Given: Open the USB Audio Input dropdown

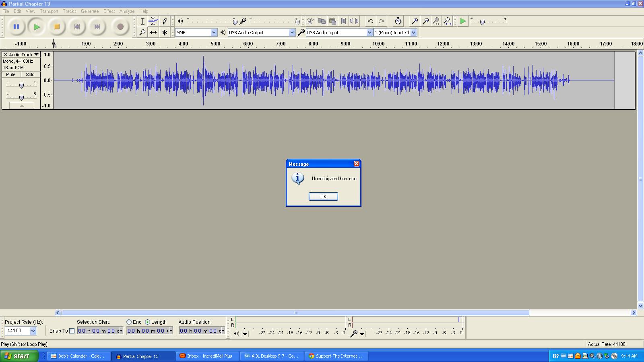Looking at the screenshot, I should 369,33.
